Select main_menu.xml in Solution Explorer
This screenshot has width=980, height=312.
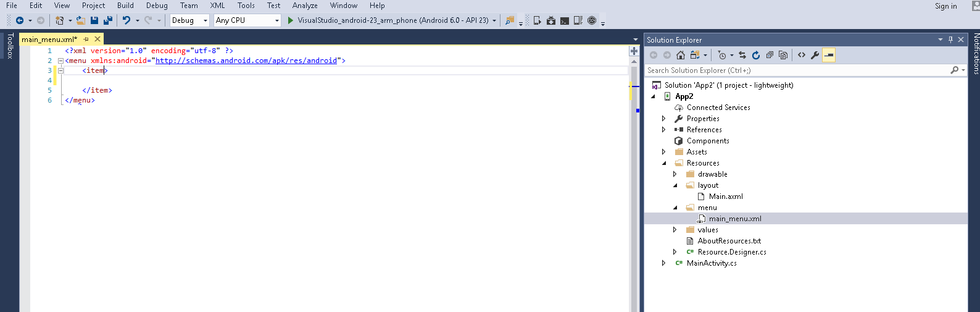tap(735, 219)
